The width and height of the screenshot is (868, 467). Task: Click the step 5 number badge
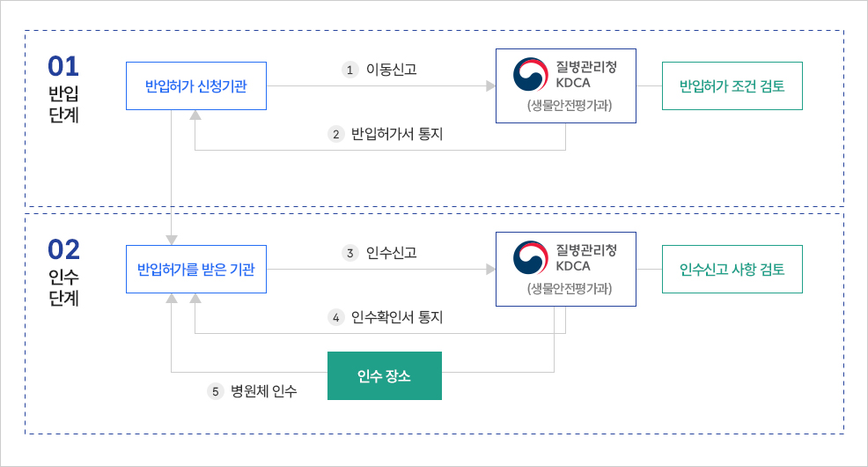point(215,391)
